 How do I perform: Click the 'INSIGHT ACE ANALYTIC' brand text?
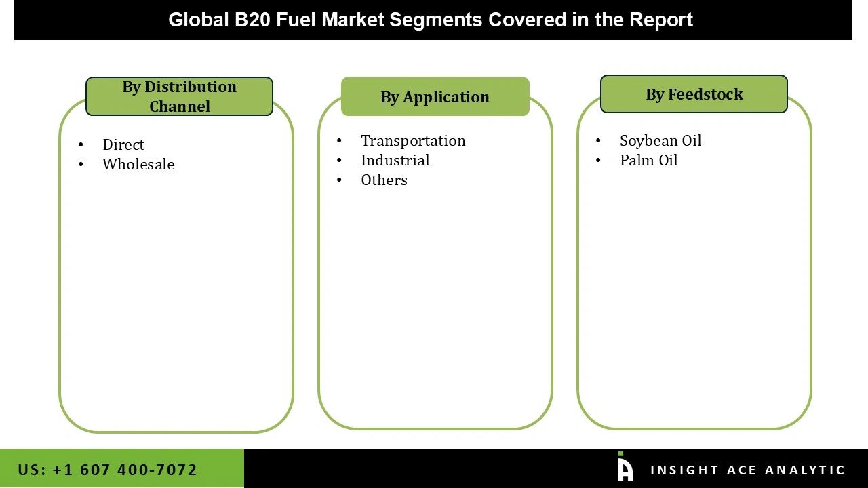click(747, 470)
